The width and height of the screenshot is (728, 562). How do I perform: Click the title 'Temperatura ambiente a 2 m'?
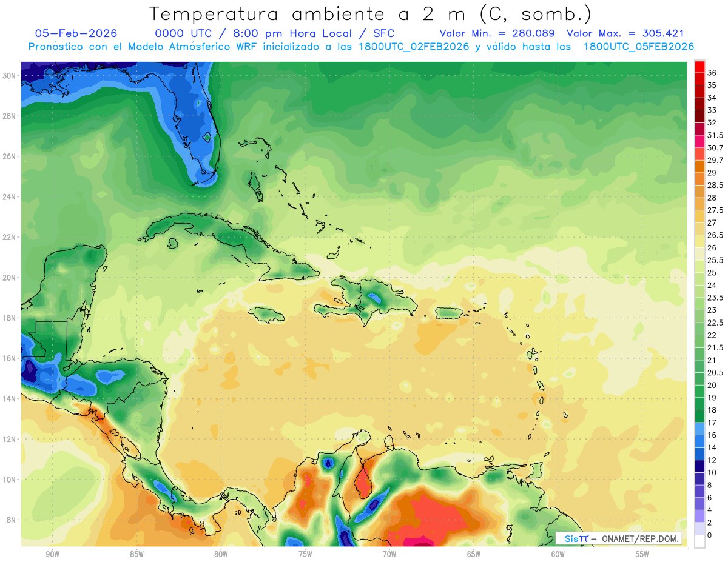pyautogui.click(x=310, y=13)
